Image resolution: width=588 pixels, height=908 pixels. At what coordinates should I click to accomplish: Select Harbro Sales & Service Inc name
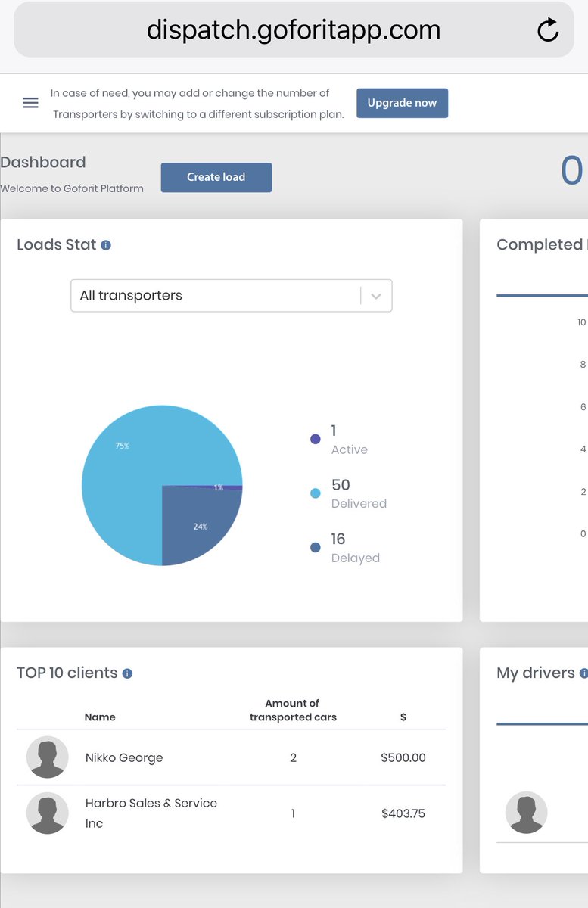151,813
